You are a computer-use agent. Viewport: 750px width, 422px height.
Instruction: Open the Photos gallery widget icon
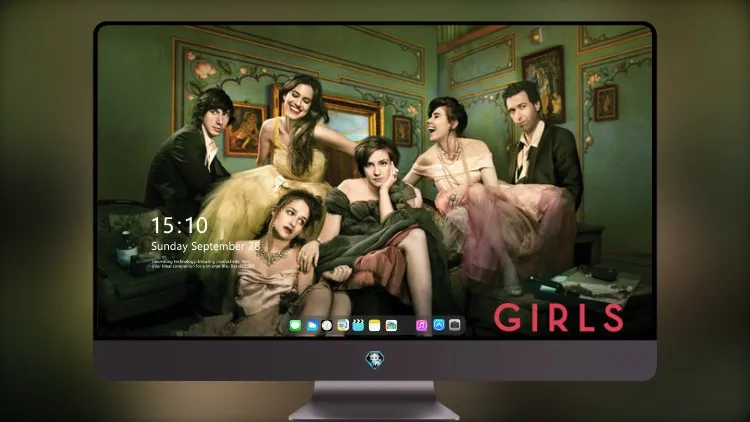[x=391, y=326]
